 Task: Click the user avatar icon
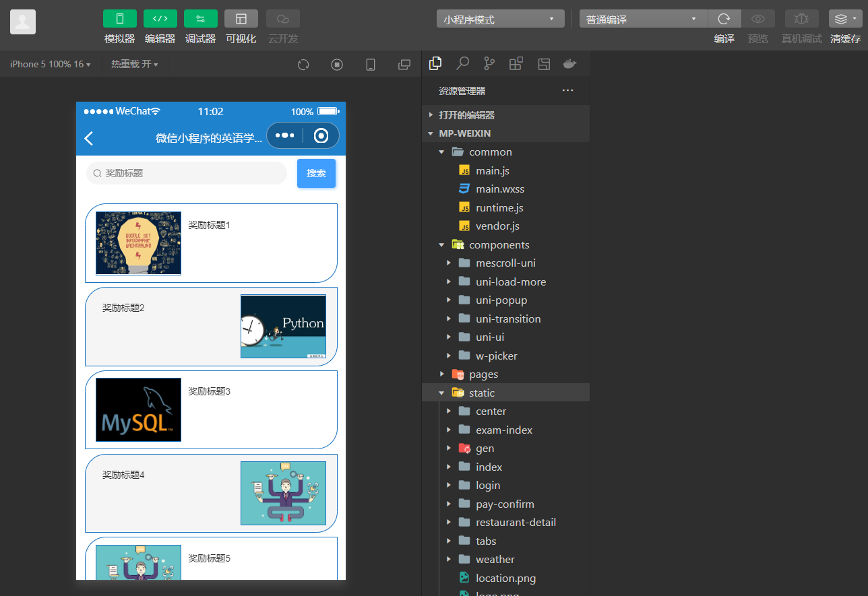(23, 22)
